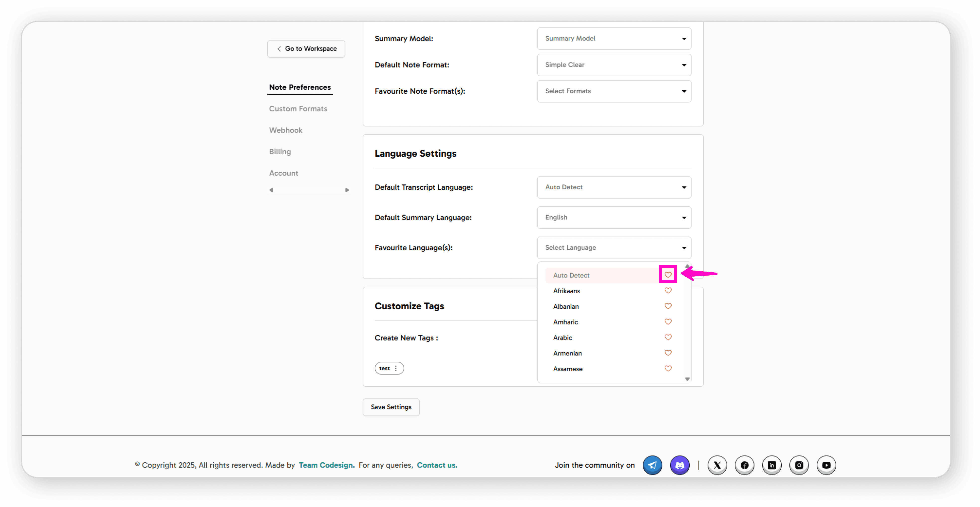Favourite the Arabic language heart
This screenshot has height=507, width=980.
point(668,337)
